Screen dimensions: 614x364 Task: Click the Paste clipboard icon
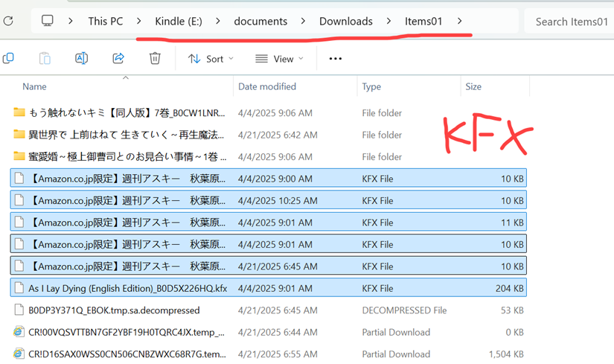point(45,58)
